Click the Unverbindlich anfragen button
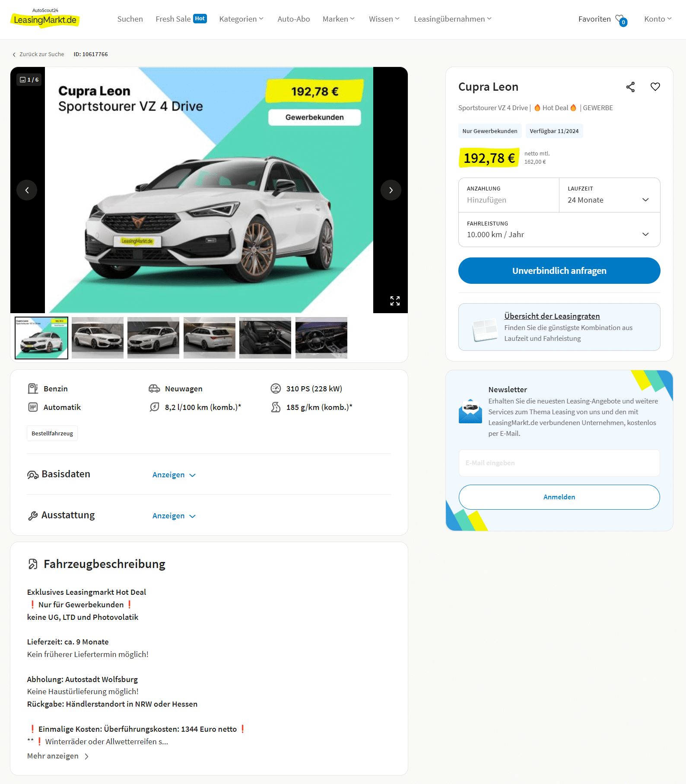This screenshot has width=686, height=784. click(559, 271)
